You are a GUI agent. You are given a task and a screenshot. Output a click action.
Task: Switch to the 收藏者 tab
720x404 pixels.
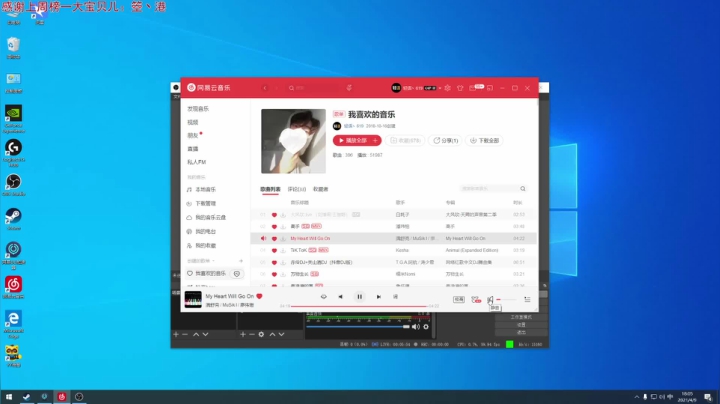321,189
